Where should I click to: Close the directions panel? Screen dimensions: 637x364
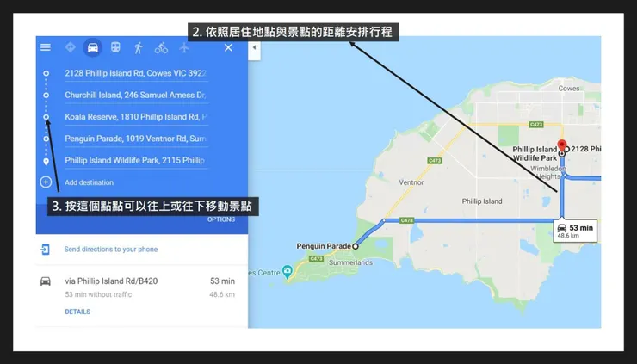point(228,47)
